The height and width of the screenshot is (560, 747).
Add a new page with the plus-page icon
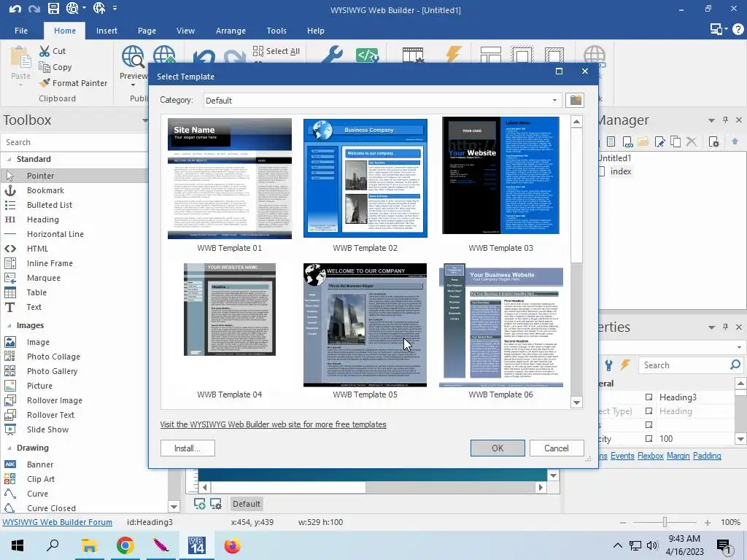[200, 504]
